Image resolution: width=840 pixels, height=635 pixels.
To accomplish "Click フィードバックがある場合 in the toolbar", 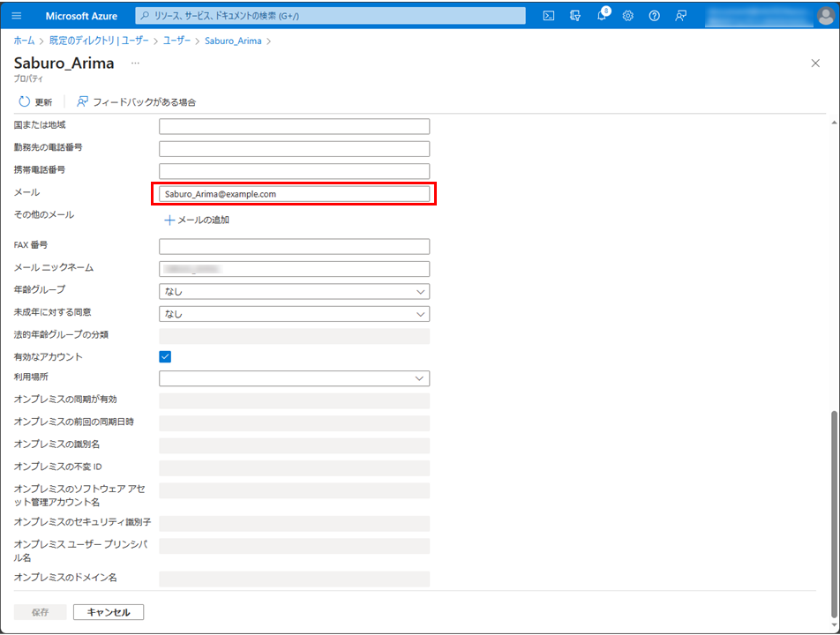I will coord(137,102).
